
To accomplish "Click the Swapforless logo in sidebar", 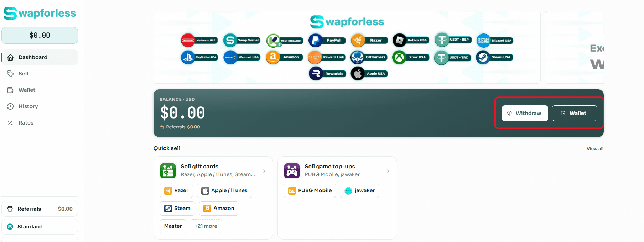I will [40, 13].
